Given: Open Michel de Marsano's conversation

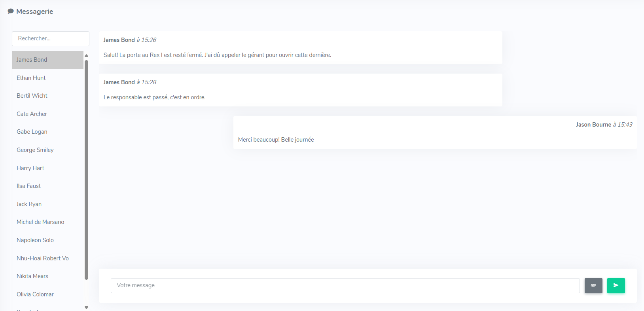Looking at the screenshot, I should [x=40, y=222].
